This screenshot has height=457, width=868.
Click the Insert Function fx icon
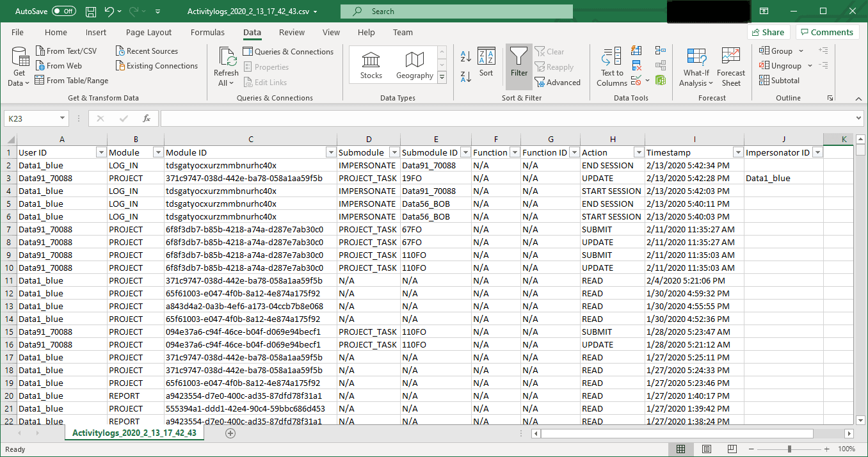coord(147,118)
